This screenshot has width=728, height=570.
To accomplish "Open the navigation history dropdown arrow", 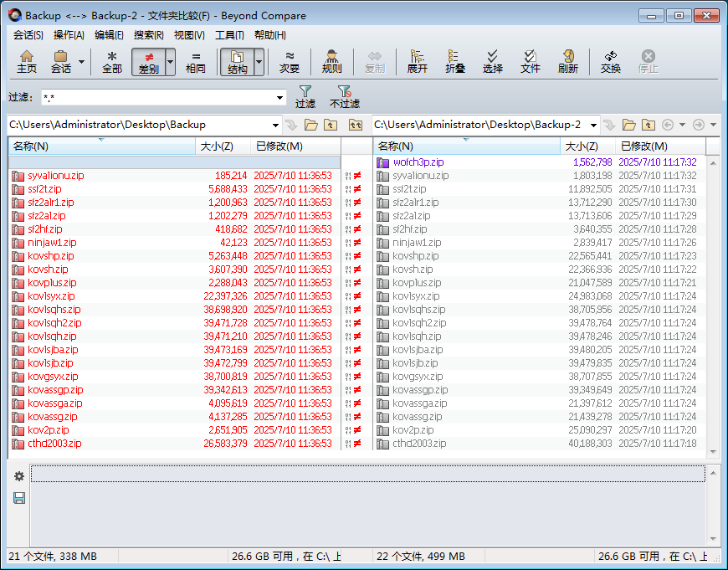I will pyautogui.click(x=682, y=125).
